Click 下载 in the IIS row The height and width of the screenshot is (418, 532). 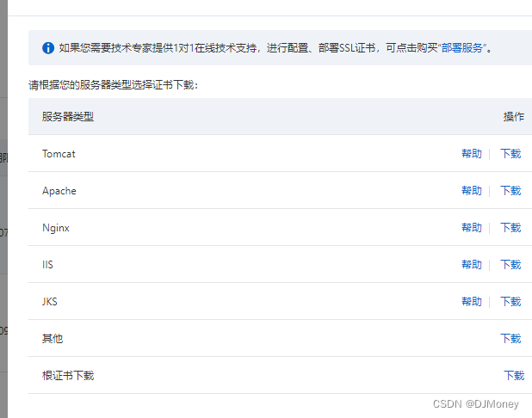click(x=510, y=264)
